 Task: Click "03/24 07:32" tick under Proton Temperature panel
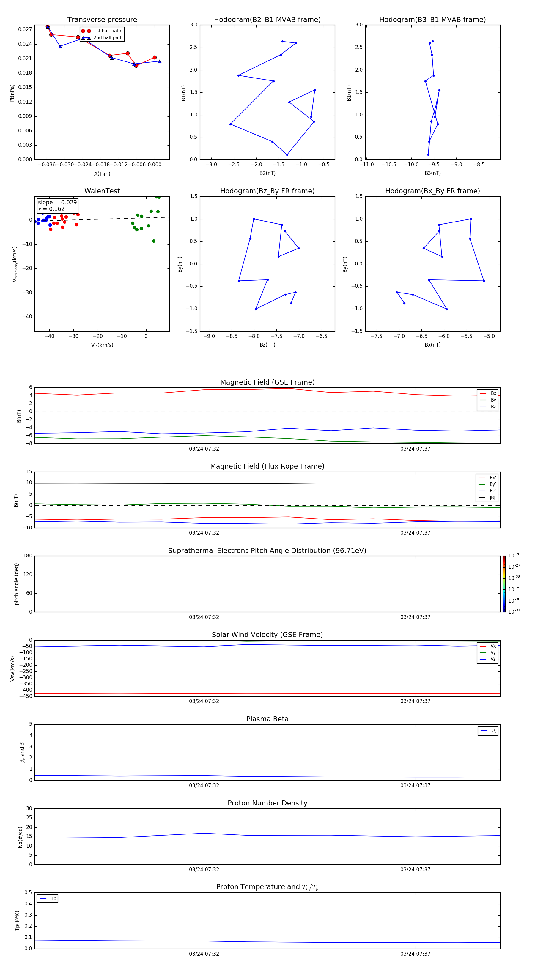pos(204,954)
